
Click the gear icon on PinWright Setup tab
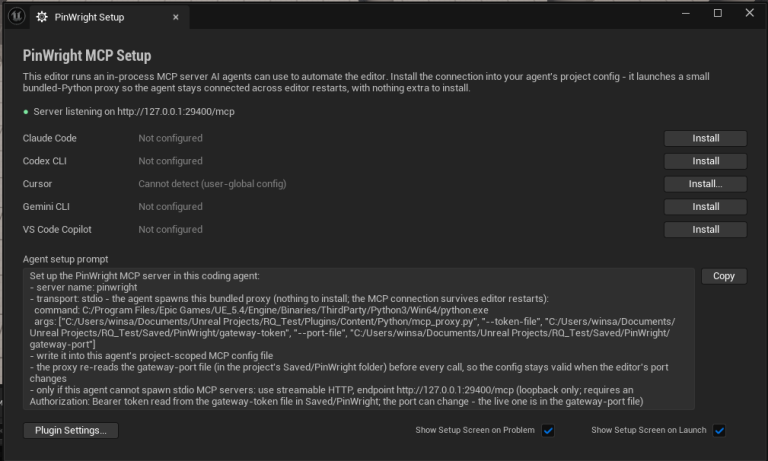42,17
